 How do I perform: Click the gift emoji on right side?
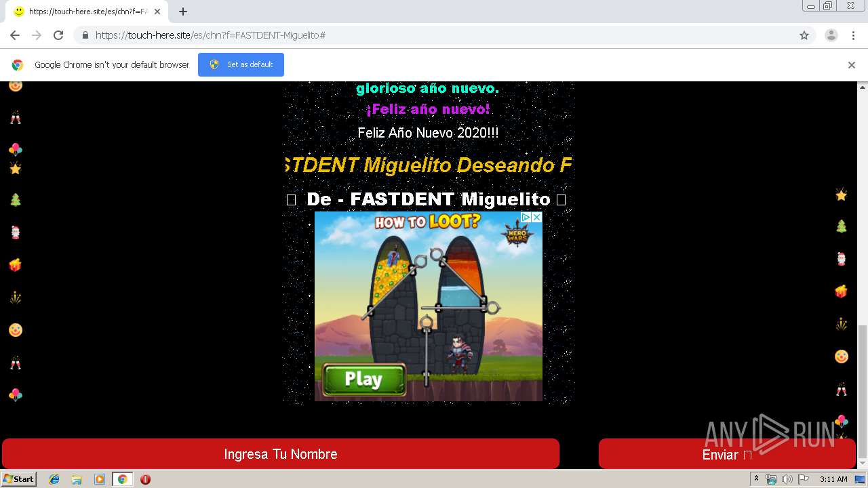842,291
